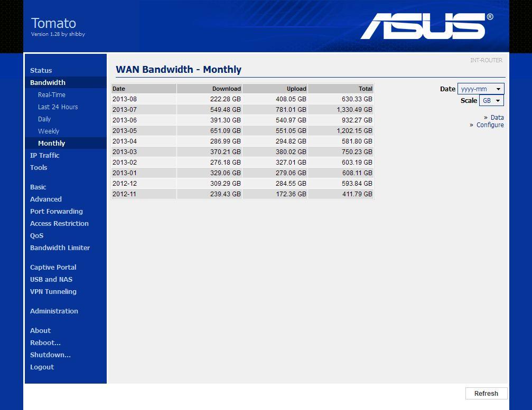The image size is (532, 410).
Task: Select the 2013-03 date cell
Action: [x=144, y=152]
